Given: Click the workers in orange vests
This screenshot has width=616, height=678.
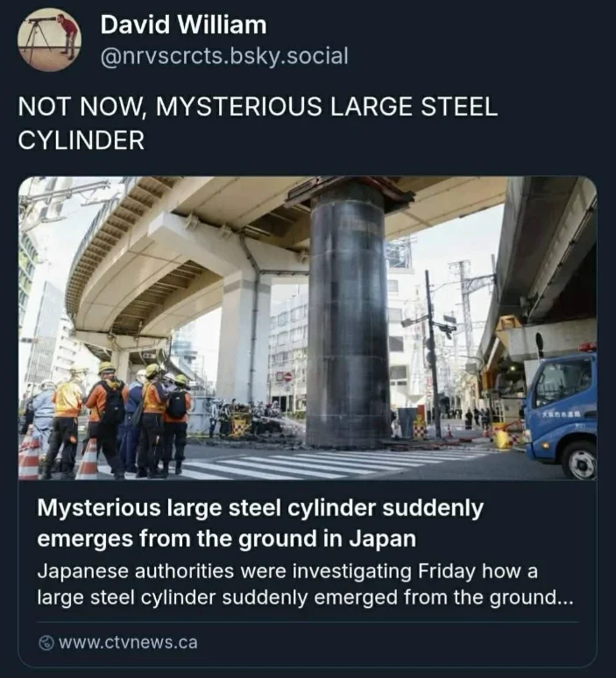Looking at the screenshot, I should (x=117, y=419).
